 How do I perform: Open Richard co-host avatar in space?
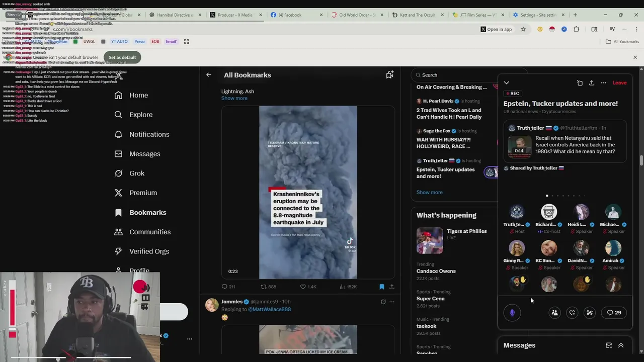pyautogui.click(x=549, y=212)
